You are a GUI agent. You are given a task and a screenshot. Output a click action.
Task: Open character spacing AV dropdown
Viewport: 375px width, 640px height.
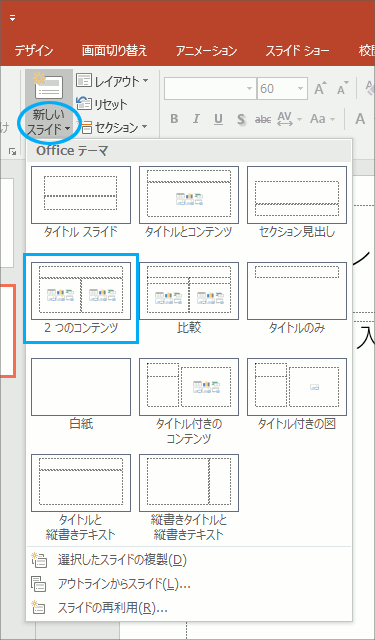[290, 119]
